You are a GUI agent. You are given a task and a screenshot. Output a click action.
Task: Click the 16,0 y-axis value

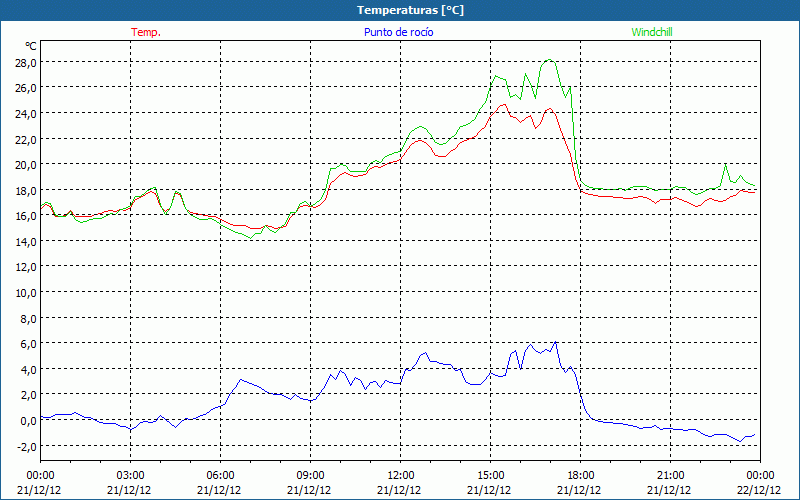click(x=25, y=216)
